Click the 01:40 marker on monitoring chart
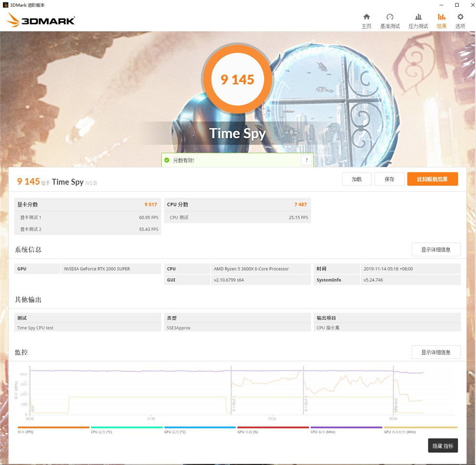 (151, 418)
